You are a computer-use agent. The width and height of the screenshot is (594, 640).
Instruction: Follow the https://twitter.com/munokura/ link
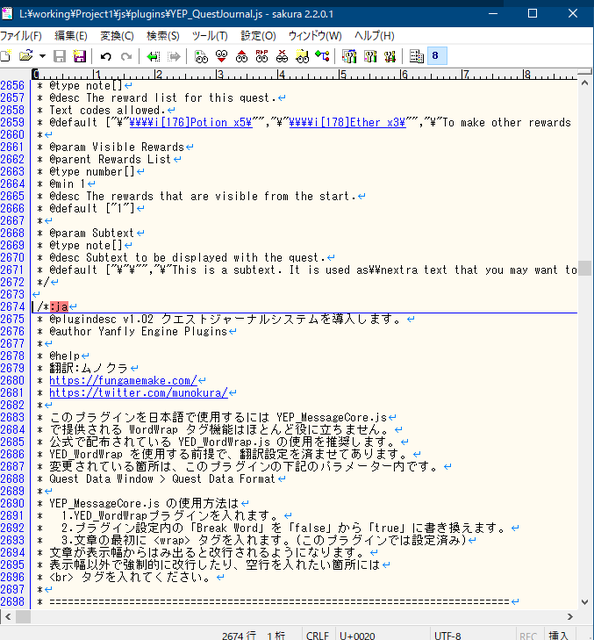click(138, 393)
